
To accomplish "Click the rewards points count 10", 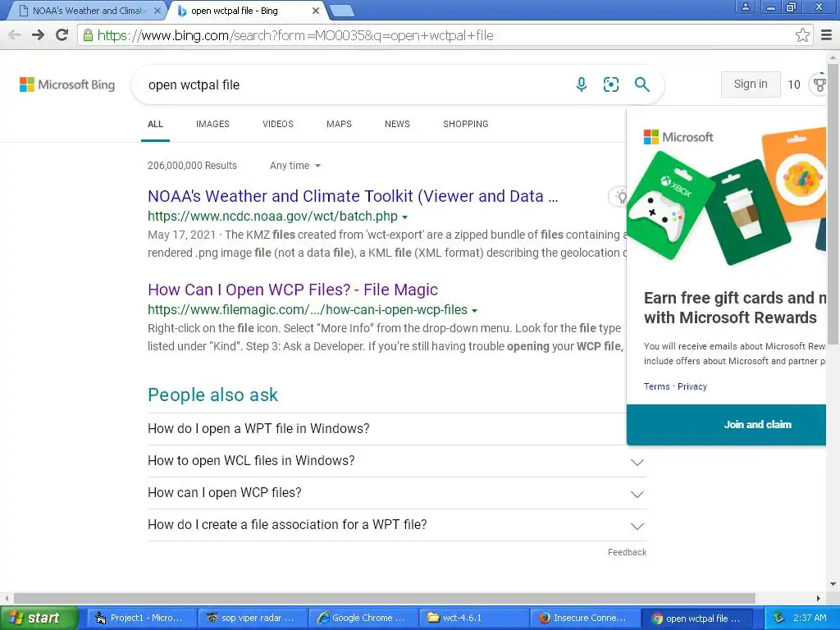I will coord(793,84).
